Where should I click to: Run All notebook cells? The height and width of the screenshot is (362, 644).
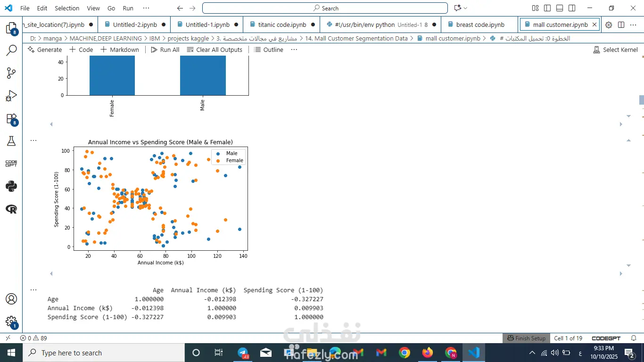[165, 49]
